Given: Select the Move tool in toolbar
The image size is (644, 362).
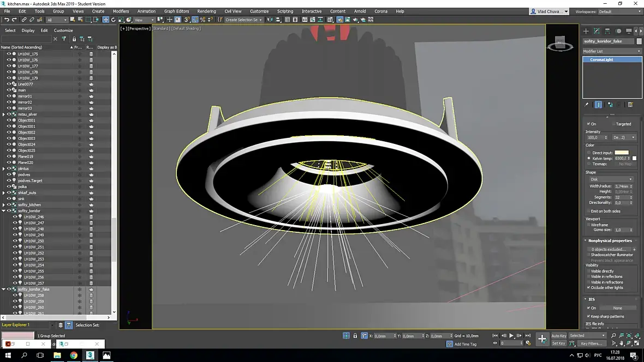Looking at the screenshot, I should pos(105,20).
